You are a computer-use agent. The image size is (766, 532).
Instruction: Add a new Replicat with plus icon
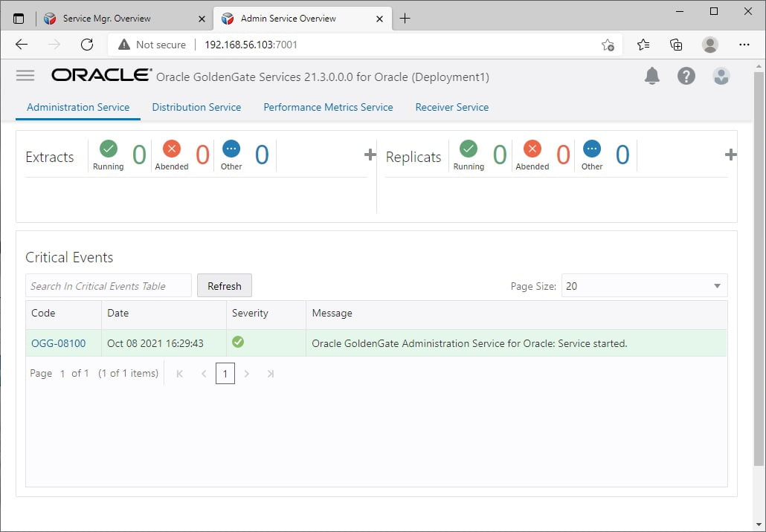pos(730,155)
